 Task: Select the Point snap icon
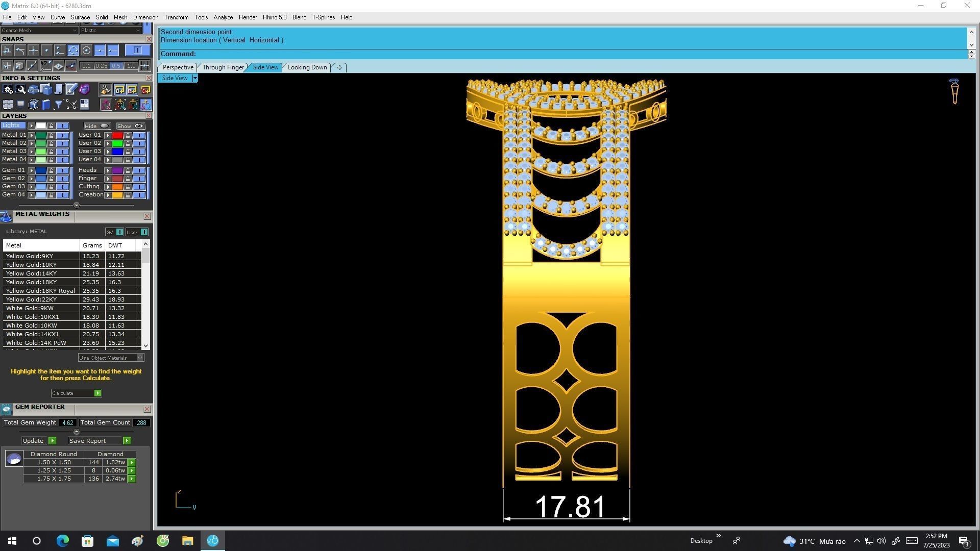click(x=46, y=50)
